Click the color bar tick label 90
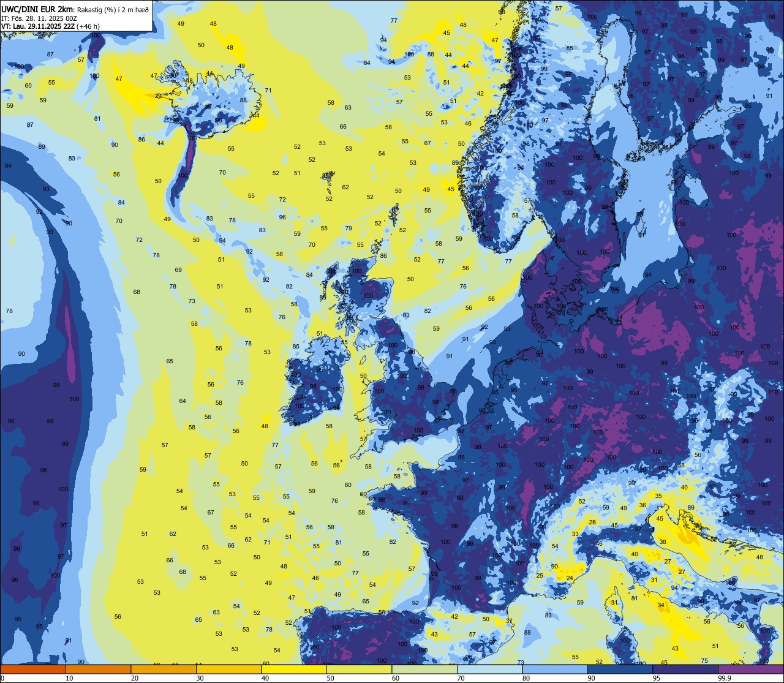Screen dimensions: 784x683 click(x=591, y=678)
